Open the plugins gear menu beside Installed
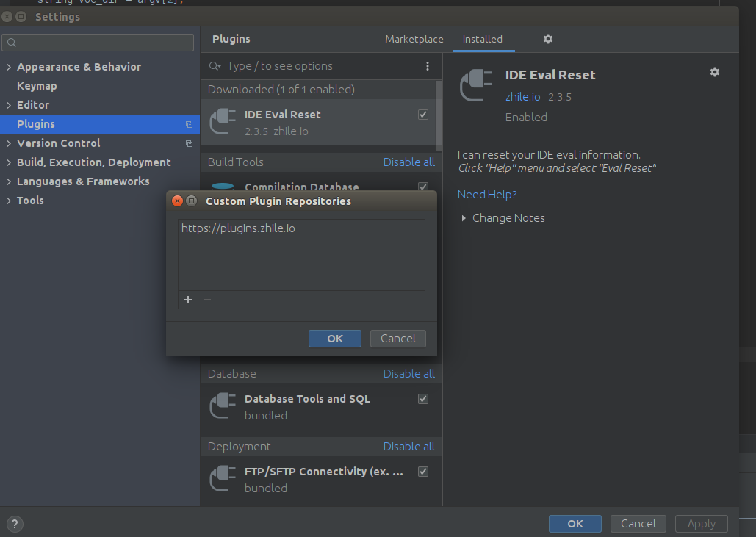Viewport: 756px width, 537px height. [548, 39]
